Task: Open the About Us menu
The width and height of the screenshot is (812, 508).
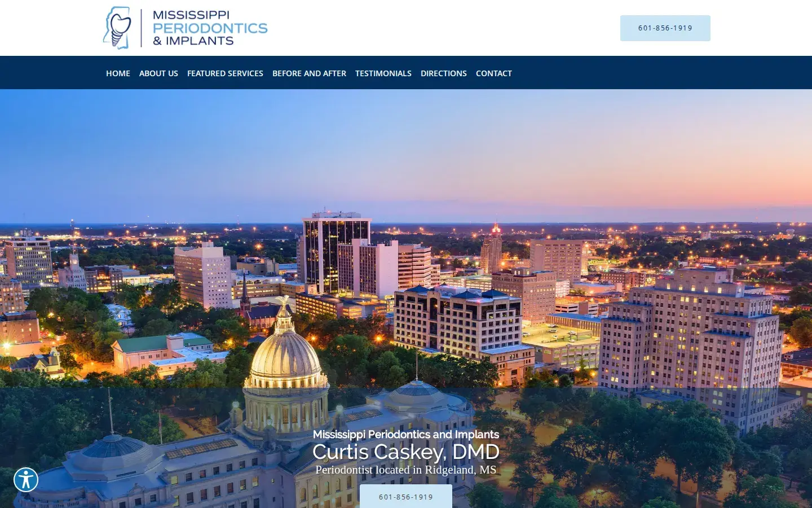Action: (x=158, y=73)
